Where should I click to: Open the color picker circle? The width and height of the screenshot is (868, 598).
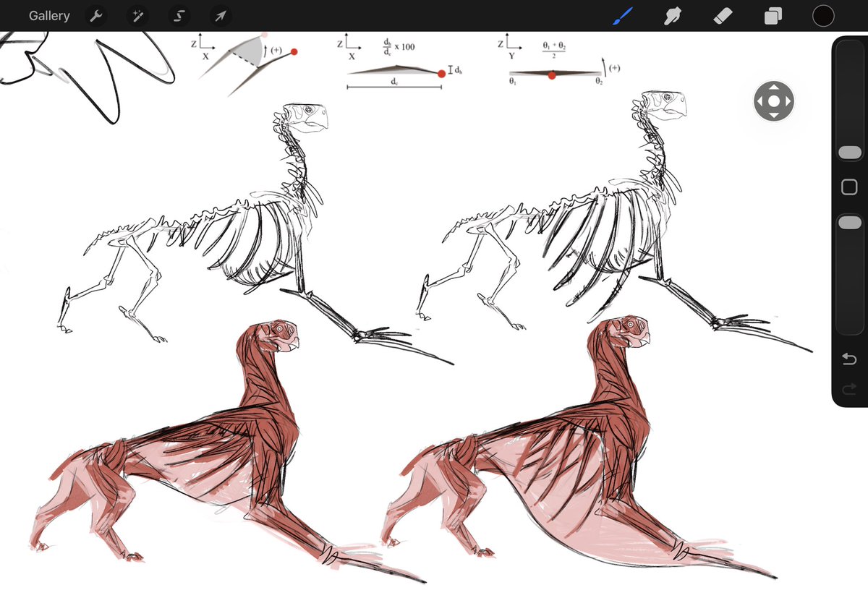click(823, 15)
